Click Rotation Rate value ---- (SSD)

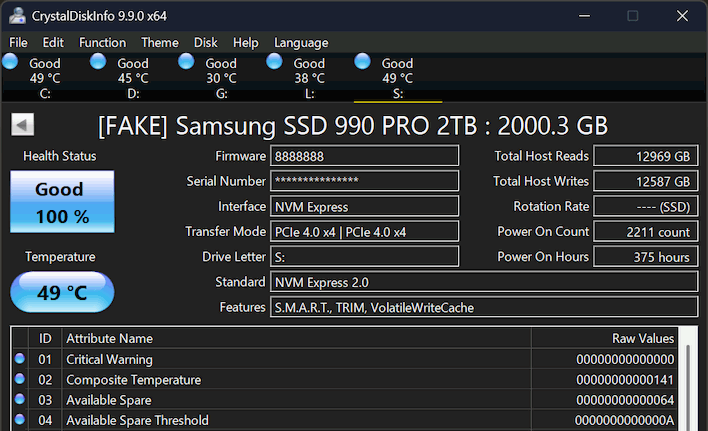tap(646, 206)
